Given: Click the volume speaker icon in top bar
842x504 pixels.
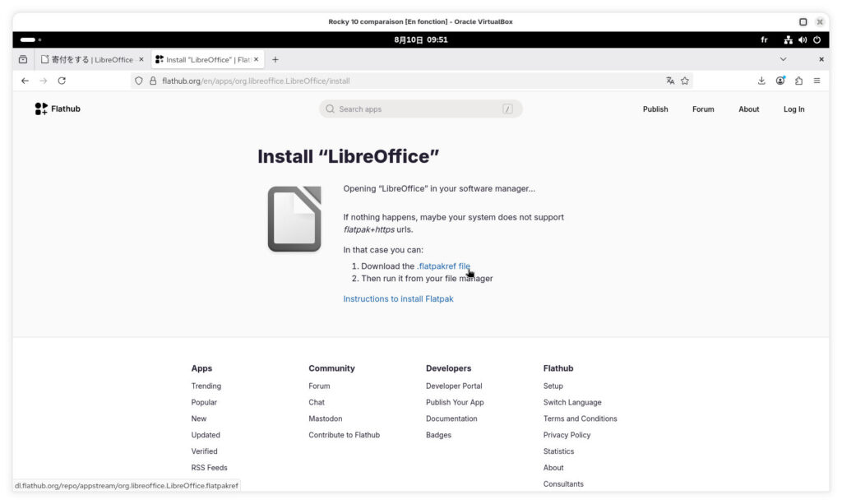Looking at the screenshot, I should coord(803,39).
